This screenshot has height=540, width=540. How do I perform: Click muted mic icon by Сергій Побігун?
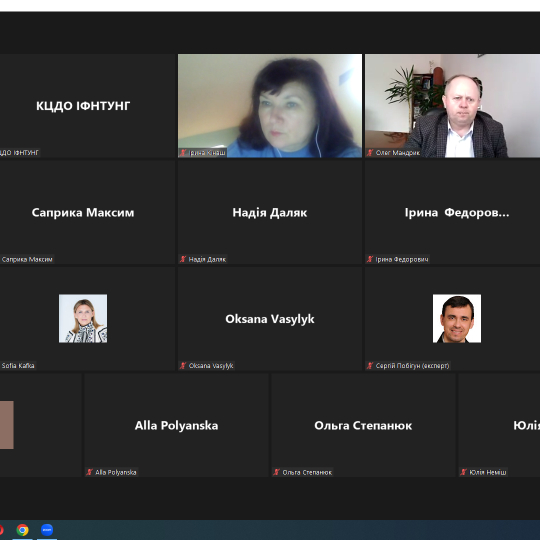370,365
